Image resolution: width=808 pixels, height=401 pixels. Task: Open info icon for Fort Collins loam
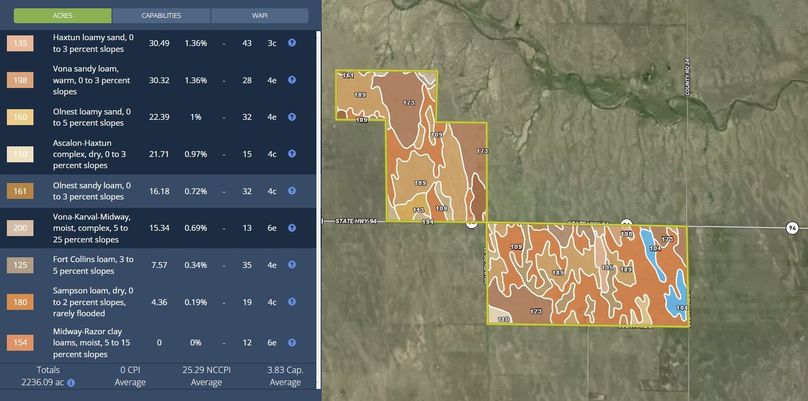[x=292, y=265]
